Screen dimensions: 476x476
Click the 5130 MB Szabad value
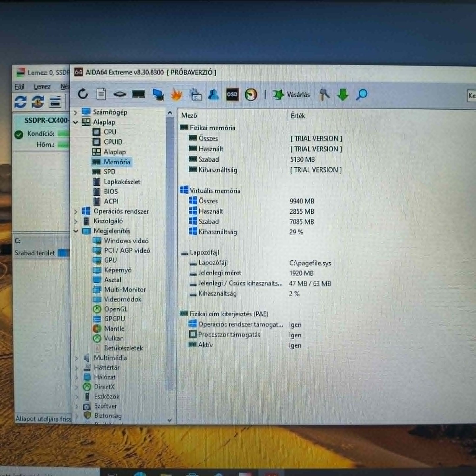[x=302, y=159]
